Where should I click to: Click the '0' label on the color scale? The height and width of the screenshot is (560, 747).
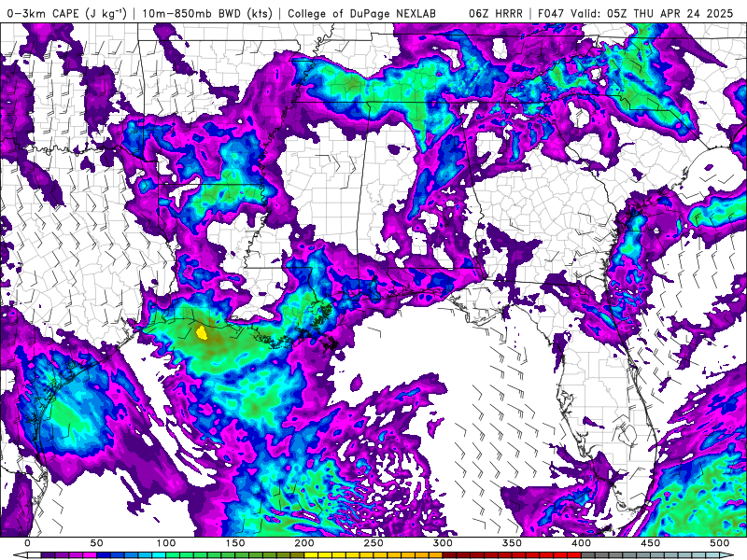[x=28, y=543]
